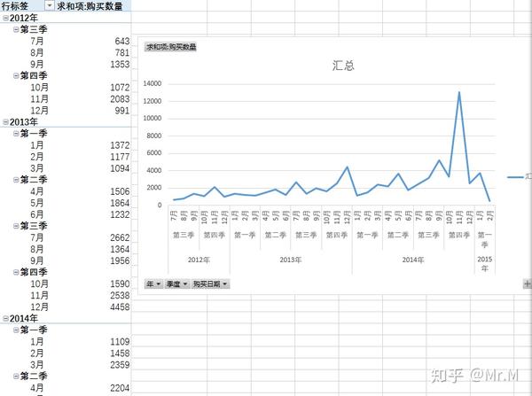Select the cell with value 1177
The height and width of the screenshot is (396, 532).
pyautogui.click(x=120, y=157)
